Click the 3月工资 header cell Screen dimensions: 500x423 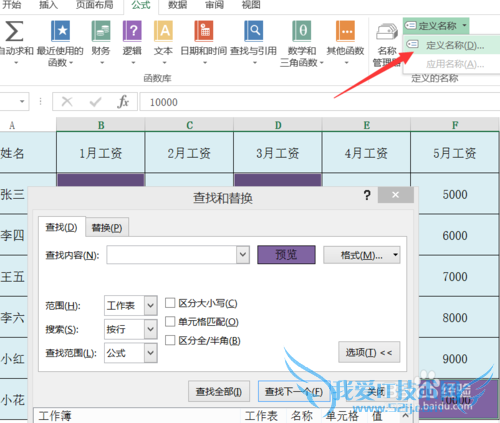pos(278,153)
